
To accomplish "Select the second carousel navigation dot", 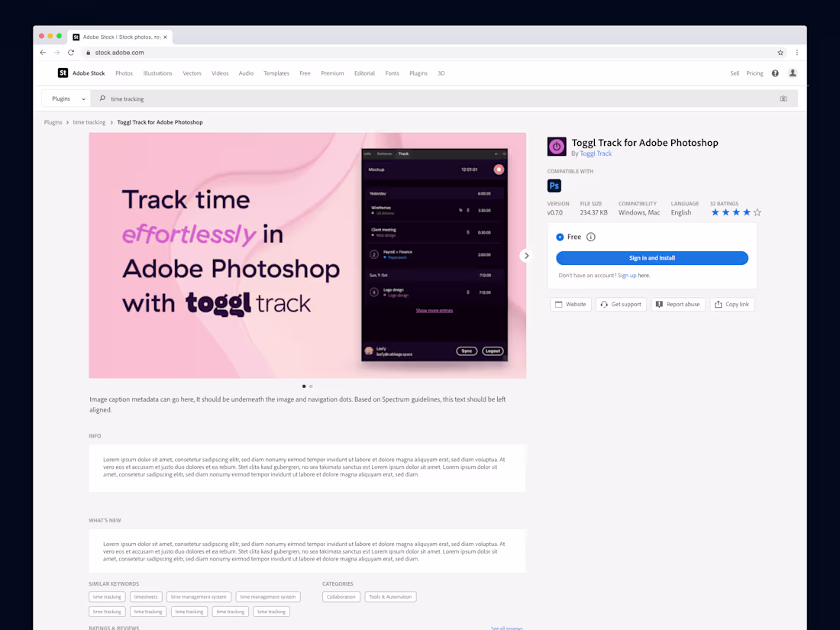I will [311, 386].
